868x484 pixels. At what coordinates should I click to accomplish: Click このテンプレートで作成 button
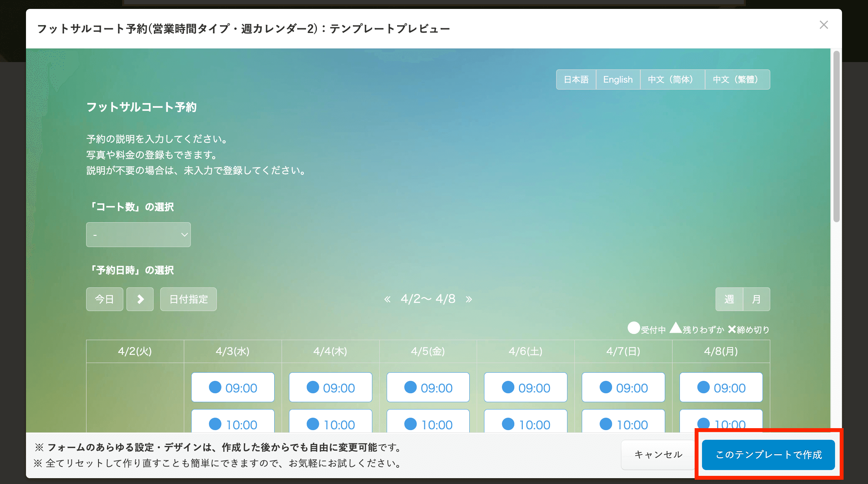tap(768, 455)
